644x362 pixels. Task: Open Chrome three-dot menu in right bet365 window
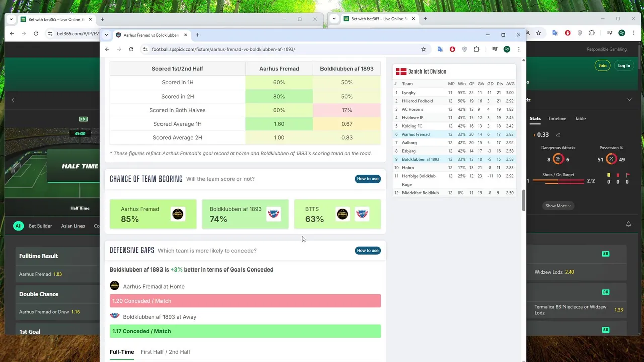634,33
